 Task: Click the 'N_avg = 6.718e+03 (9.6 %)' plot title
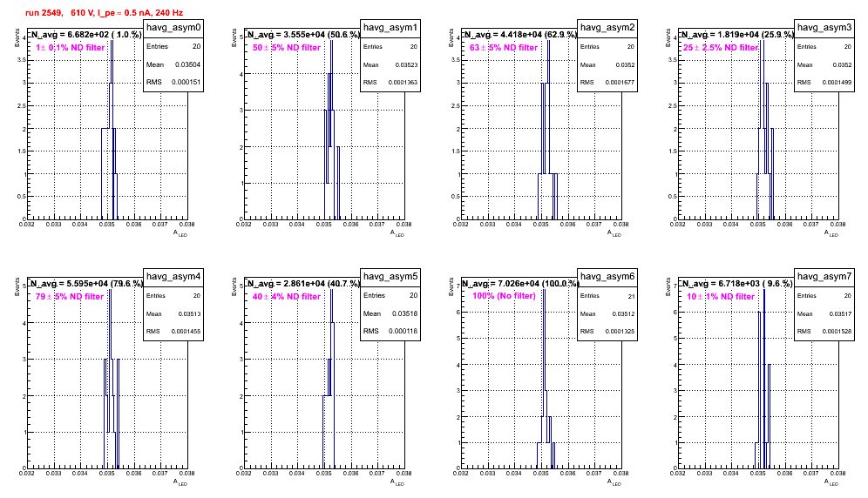click(737, 283)
